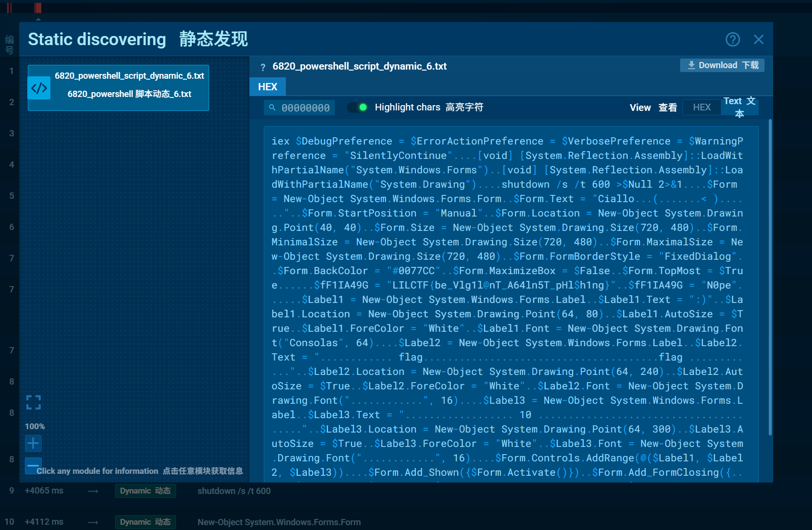Select the HEX tab

[267, 87]
